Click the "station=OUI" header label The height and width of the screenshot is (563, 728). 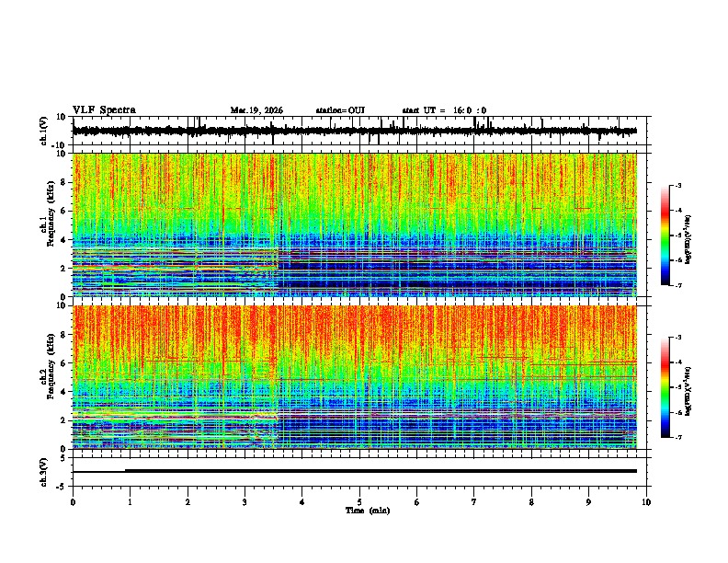click(340, 110)
